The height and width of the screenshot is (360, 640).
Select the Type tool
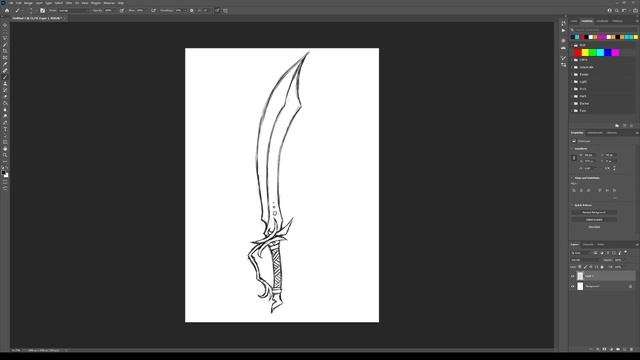tap(5, 129)
